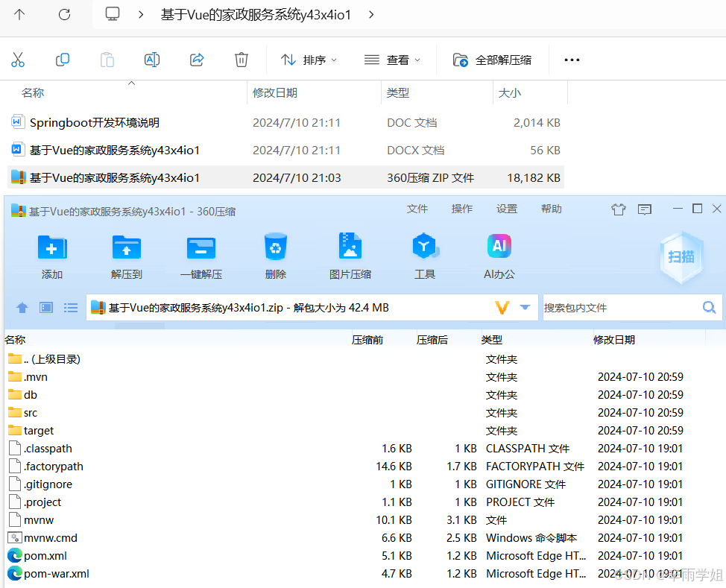Toggle the list view display mode
726x588 pixels.
71,307
